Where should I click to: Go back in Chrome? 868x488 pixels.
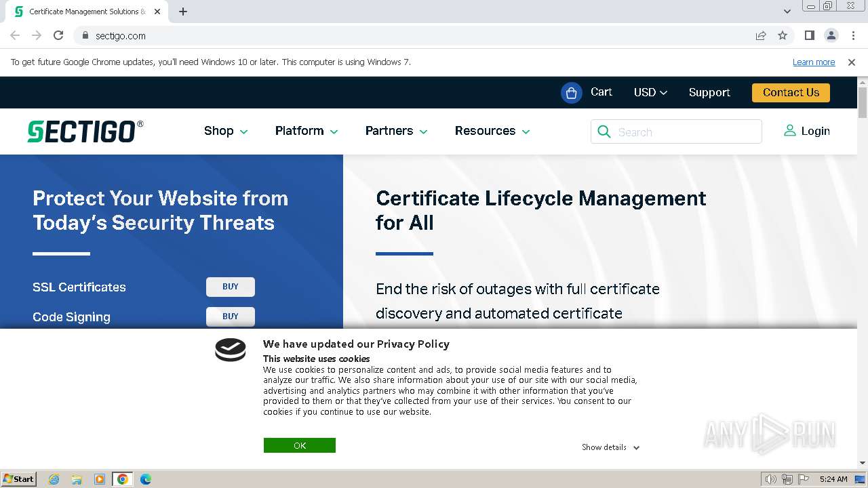[15, 35]
